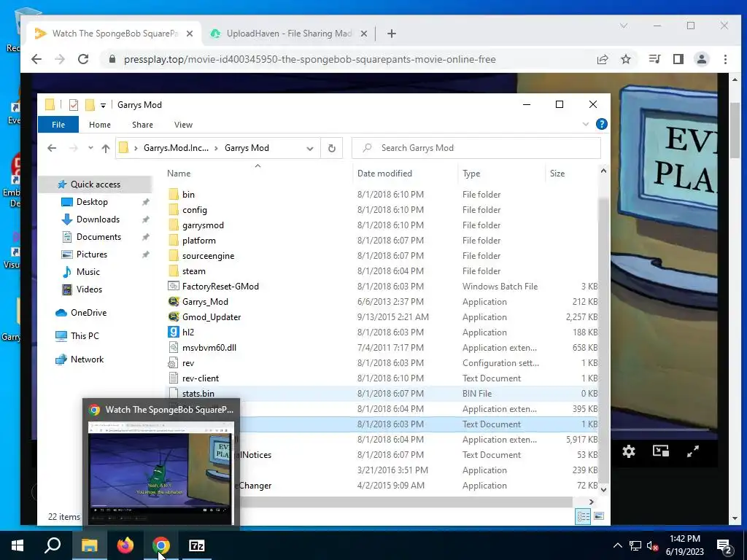Screen dimensions: 747x560
Task: Open video player settings gear
Action: pos(628,451)
